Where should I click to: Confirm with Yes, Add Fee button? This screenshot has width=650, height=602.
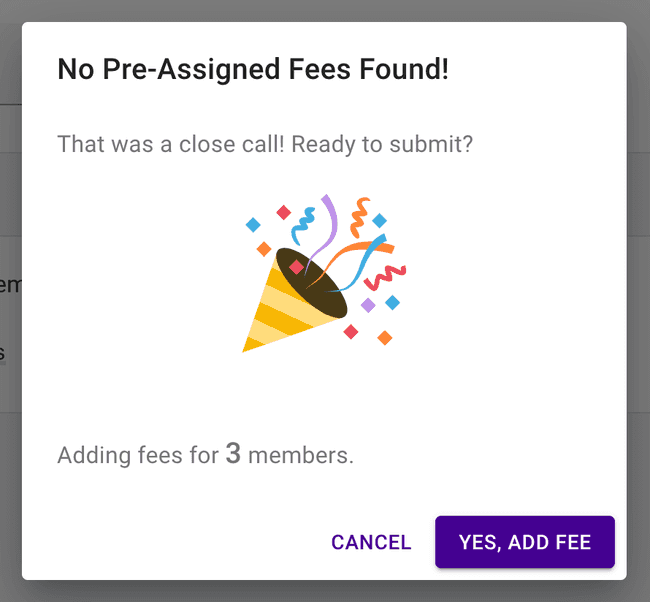(x=524, y=542)
